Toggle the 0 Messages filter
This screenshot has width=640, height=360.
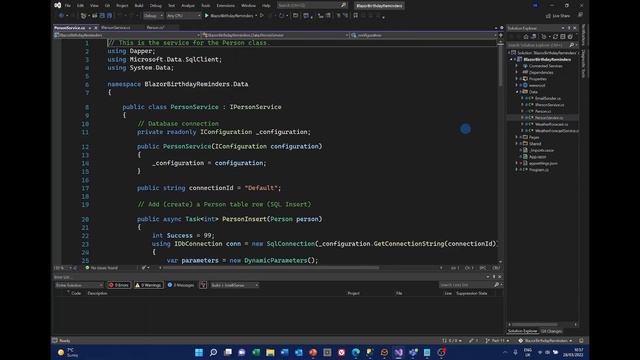(x=181, y=285)
